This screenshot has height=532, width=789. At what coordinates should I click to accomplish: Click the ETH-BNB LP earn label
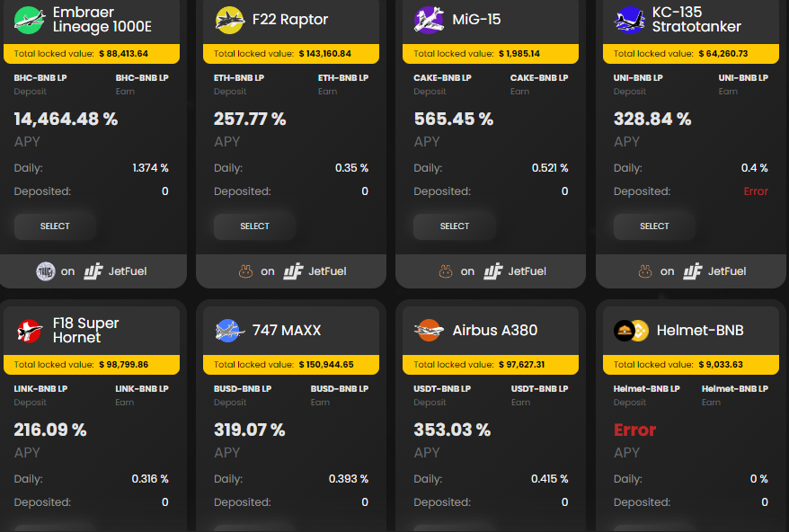(x=343, y=78)
